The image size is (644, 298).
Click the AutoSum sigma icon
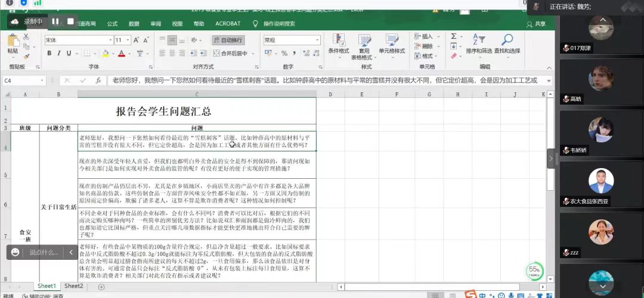click(x=453, y=36)
